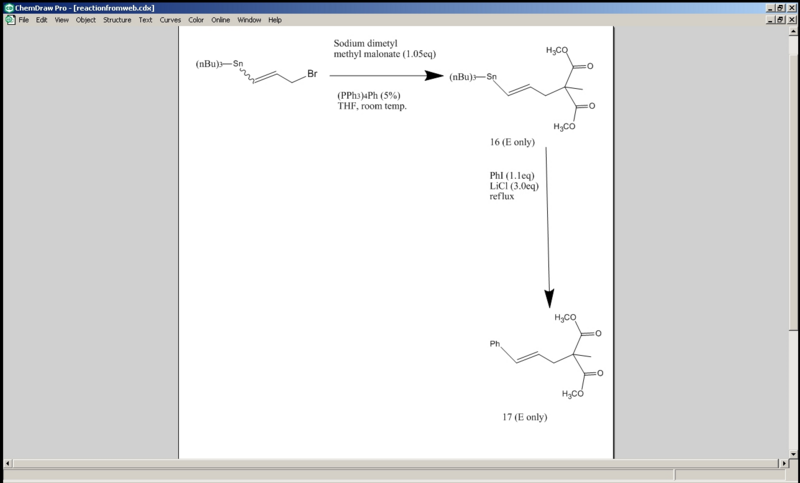The height and width of the screenshot is (483, 800).
Task: Click the vertical scrollbar down arrow
Action: pyautogui.click(x=793, y=454)
